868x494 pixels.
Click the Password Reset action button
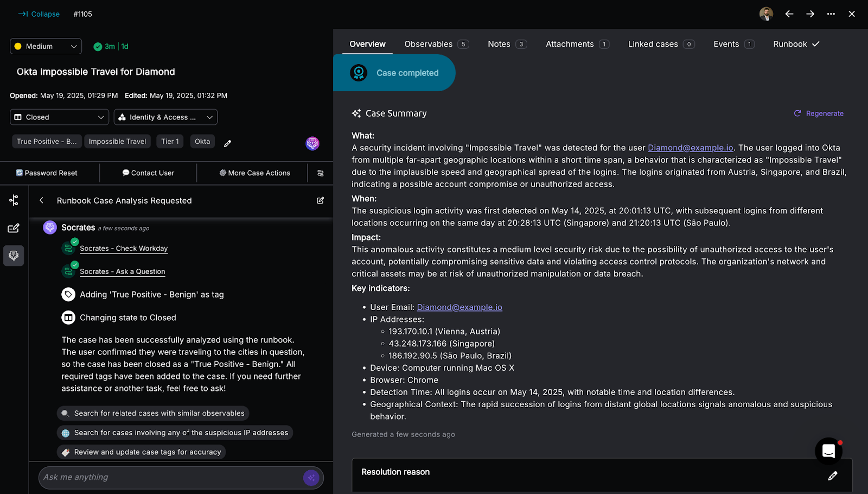pos(47,173)
